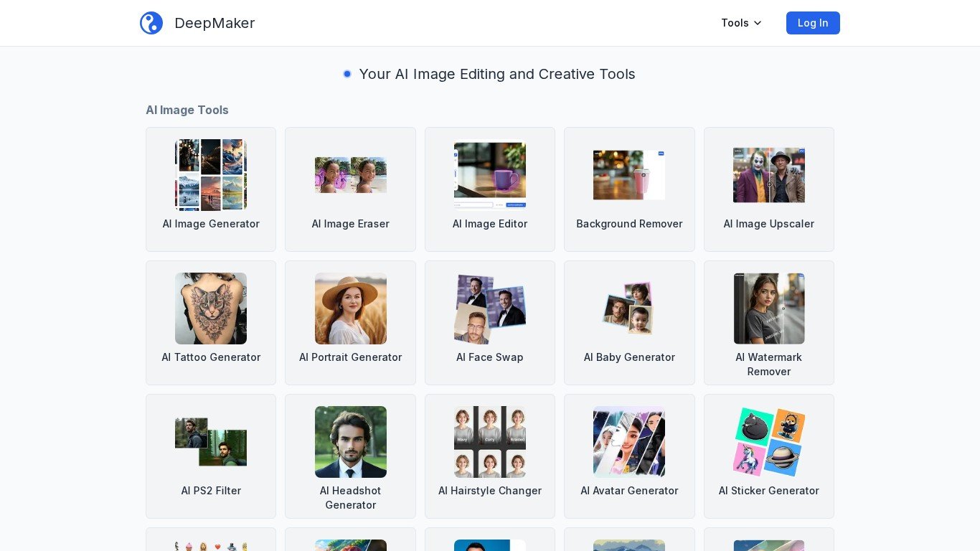Click the AI Watermark Remover label
The width and height of the screenshot is (980, 551).
coord(768,364)
